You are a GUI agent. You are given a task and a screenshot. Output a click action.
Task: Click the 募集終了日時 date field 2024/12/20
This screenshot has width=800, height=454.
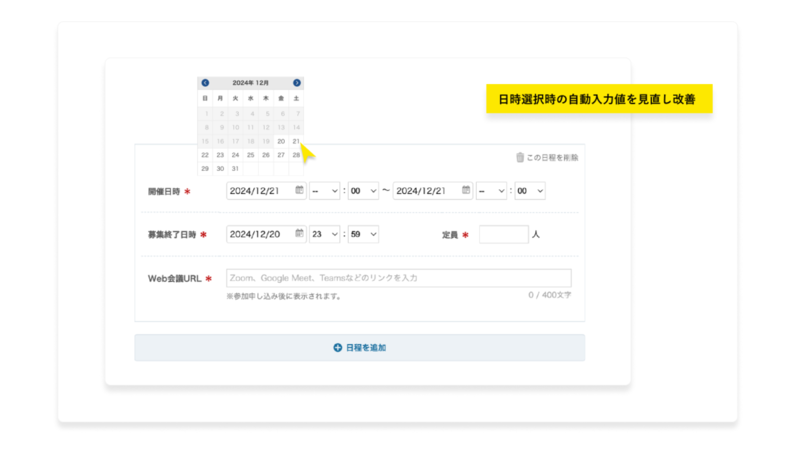click(266, 234)
